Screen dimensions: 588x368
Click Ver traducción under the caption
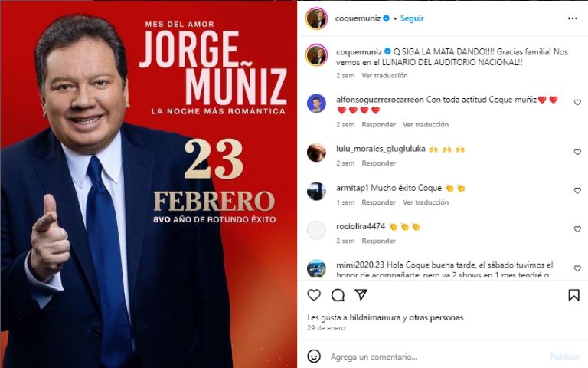pyautogui.click(x=384, y=75)
